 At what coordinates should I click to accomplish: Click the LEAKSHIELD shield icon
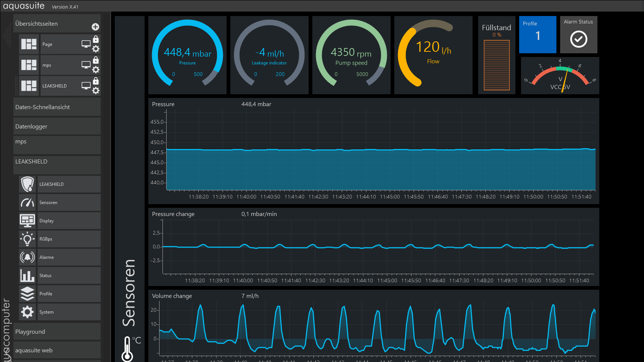pos(28,184)
